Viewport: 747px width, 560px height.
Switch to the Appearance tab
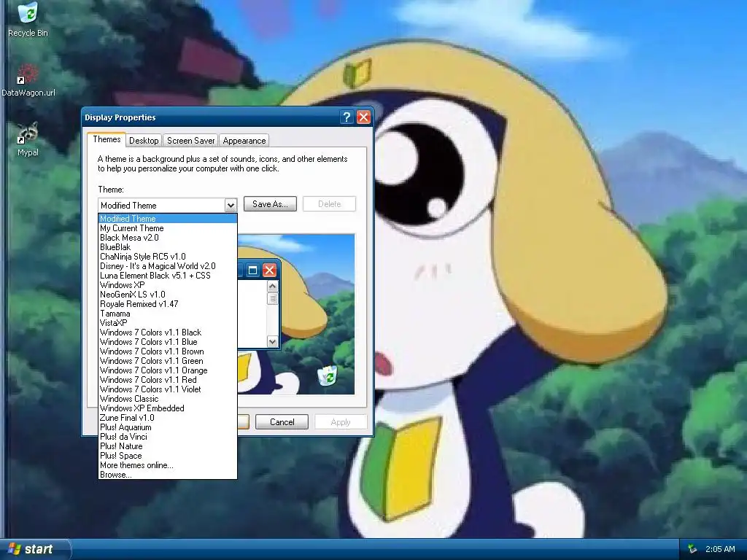point(244,141)
